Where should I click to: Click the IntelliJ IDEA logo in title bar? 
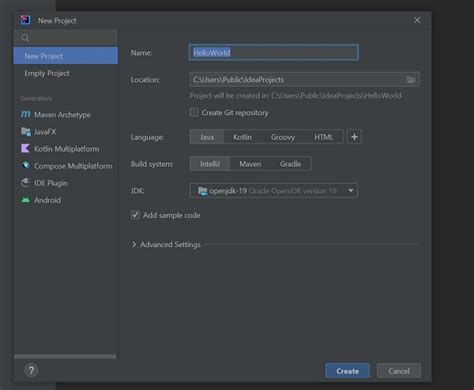25,20
